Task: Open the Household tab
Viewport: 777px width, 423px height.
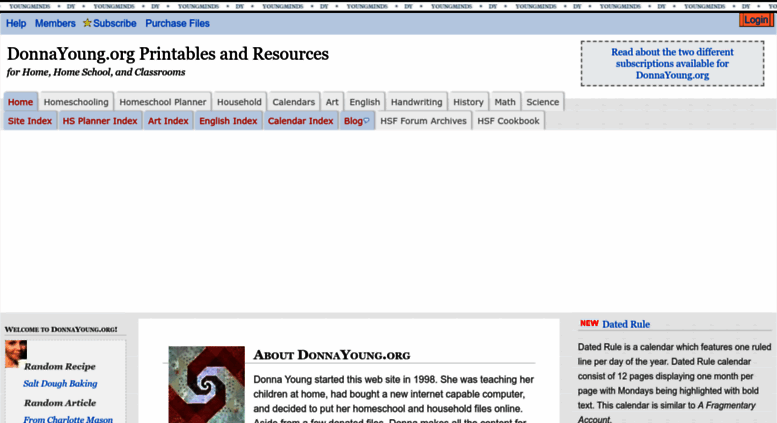Action: coord(239,102)
